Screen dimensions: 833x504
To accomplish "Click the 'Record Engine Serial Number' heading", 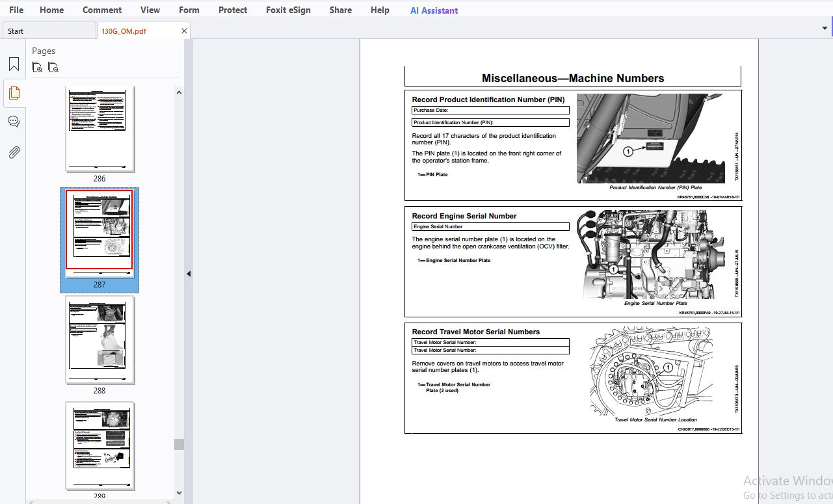I will (x=464, y=216).
